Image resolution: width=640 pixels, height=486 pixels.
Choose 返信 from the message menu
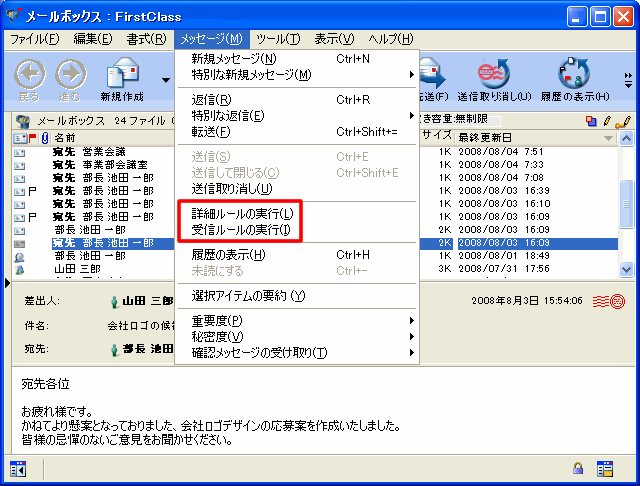point(211,100)
